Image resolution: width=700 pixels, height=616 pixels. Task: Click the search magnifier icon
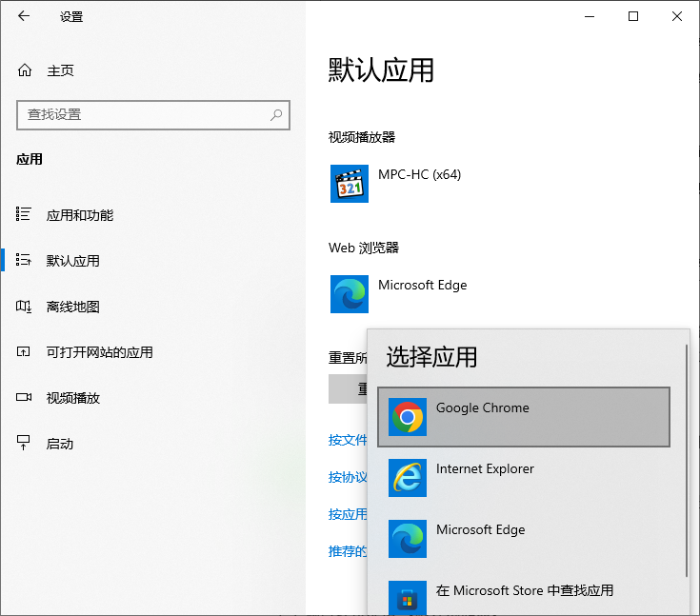(x=276, y=114)
